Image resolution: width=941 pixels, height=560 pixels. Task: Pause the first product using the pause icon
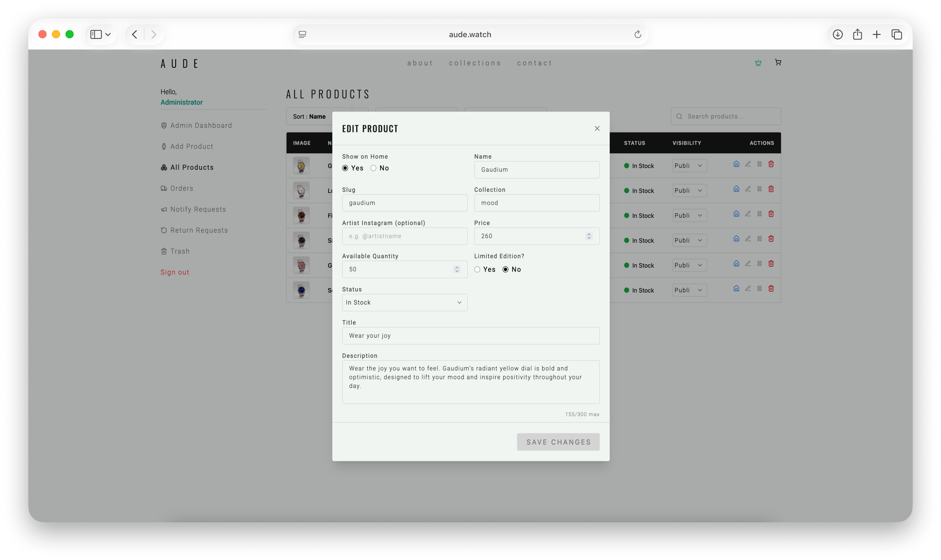coord(759,164)
